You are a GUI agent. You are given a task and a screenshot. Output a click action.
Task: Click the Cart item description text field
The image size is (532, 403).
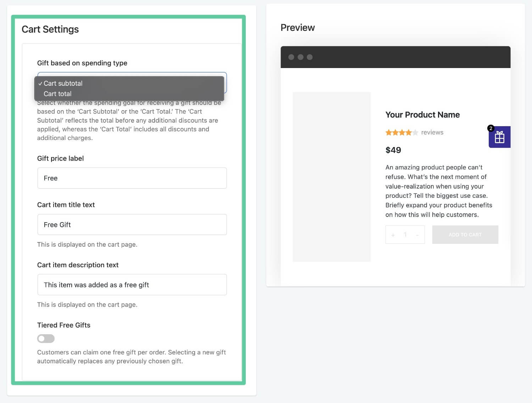pyautogui.click(x=132, y=285)
